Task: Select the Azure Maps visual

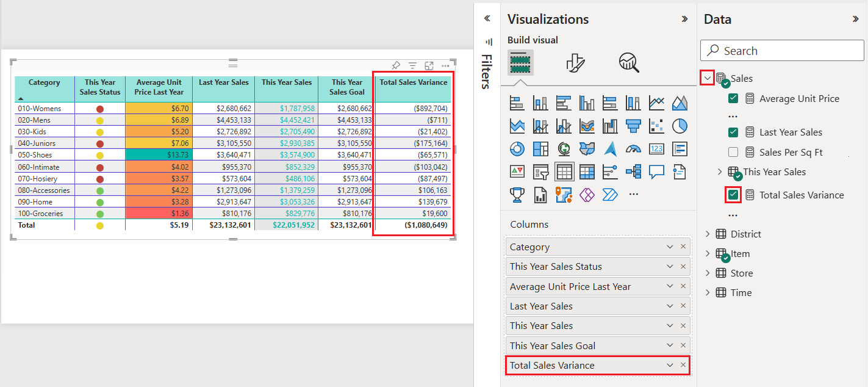Action: 610,149
